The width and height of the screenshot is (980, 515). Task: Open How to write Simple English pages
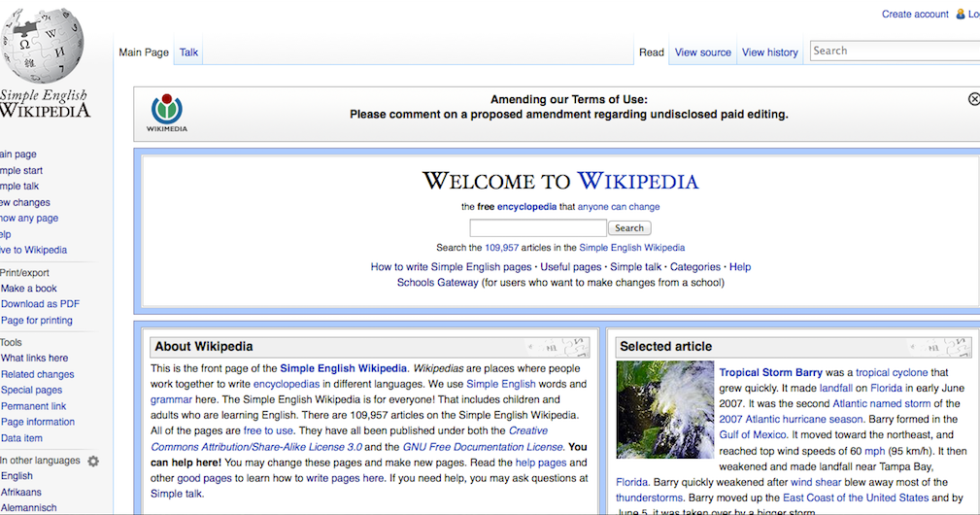(452, 267)
